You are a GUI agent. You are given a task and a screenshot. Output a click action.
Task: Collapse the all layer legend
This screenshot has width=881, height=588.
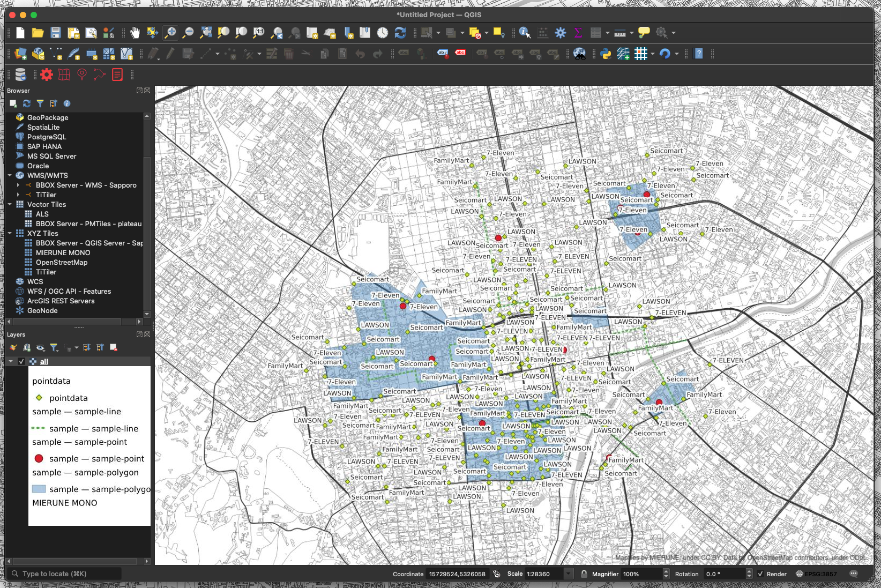pos(10,361)
